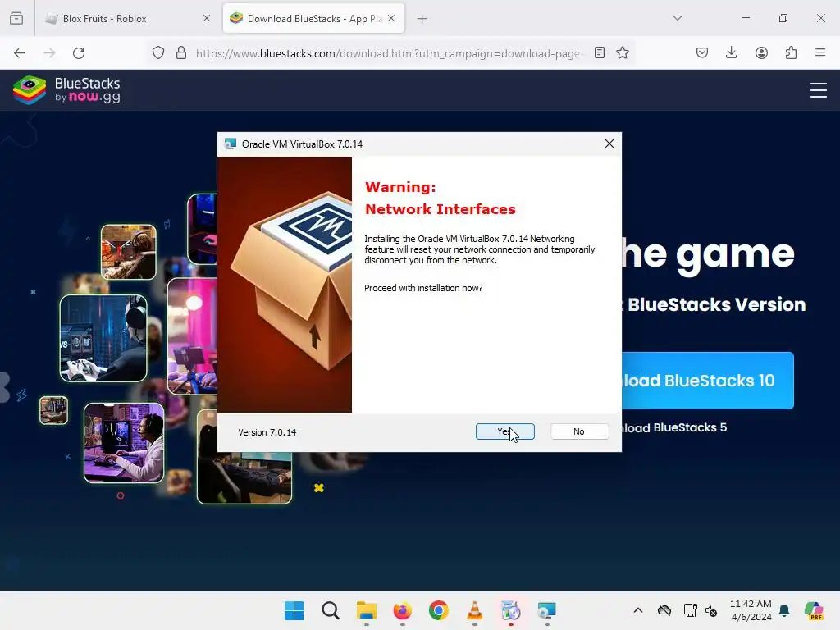Click the OneDrive cloud tray icon

point(664,610)
